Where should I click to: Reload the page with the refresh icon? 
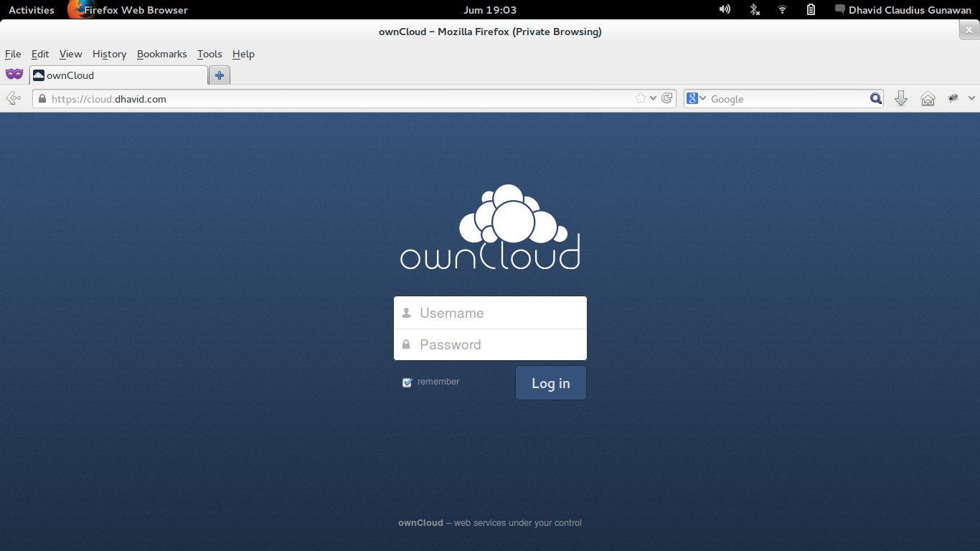tap(667, 99)
